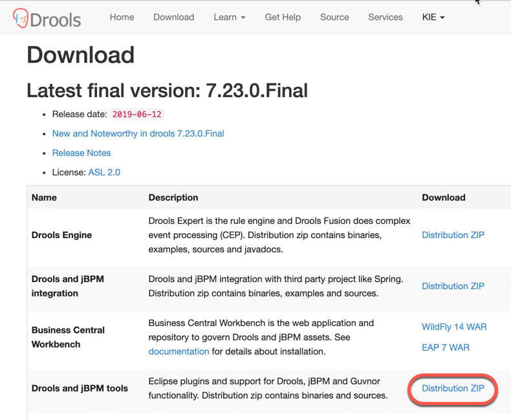511x420 pixels.
Task: Open New and Noteworthy in drools 7.23.0.Final
Action: tap(138, 133)
